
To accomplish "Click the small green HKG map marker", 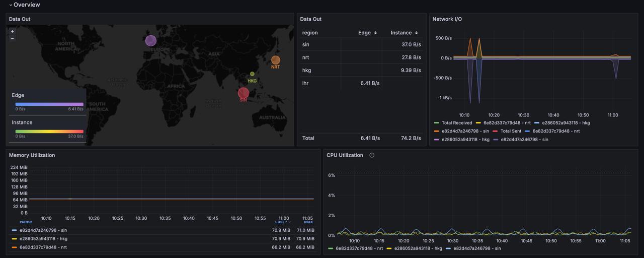I will point(252,74).
